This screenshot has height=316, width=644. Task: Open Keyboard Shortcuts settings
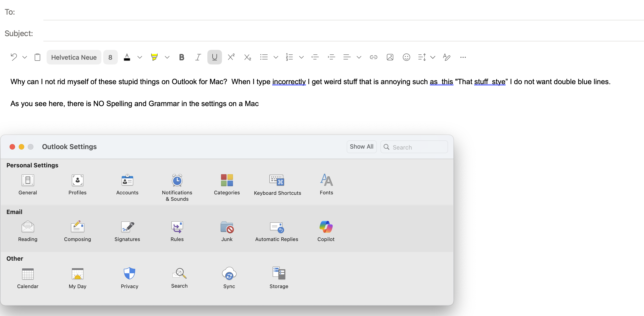tap(277, 185)
